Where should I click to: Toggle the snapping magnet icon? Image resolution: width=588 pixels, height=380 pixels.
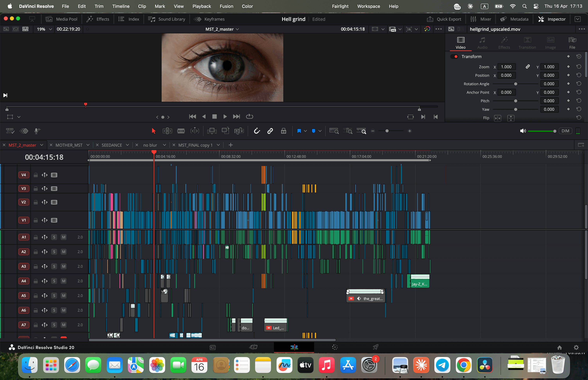pos(257,131)
